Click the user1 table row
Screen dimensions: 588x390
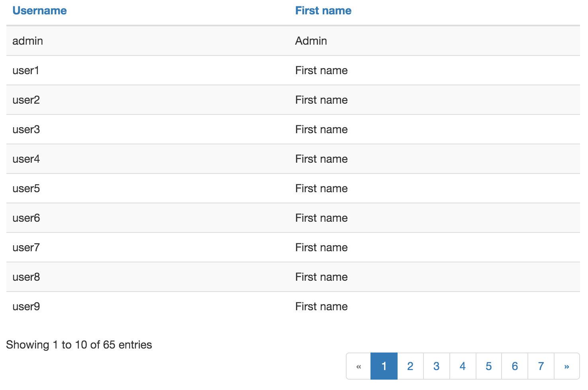coord(26,71)
